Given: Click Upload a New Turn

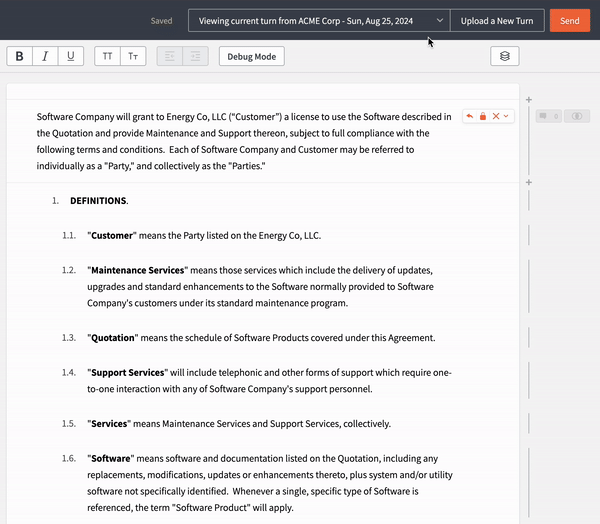Looking at the screenshot, I should click(497, 21).
